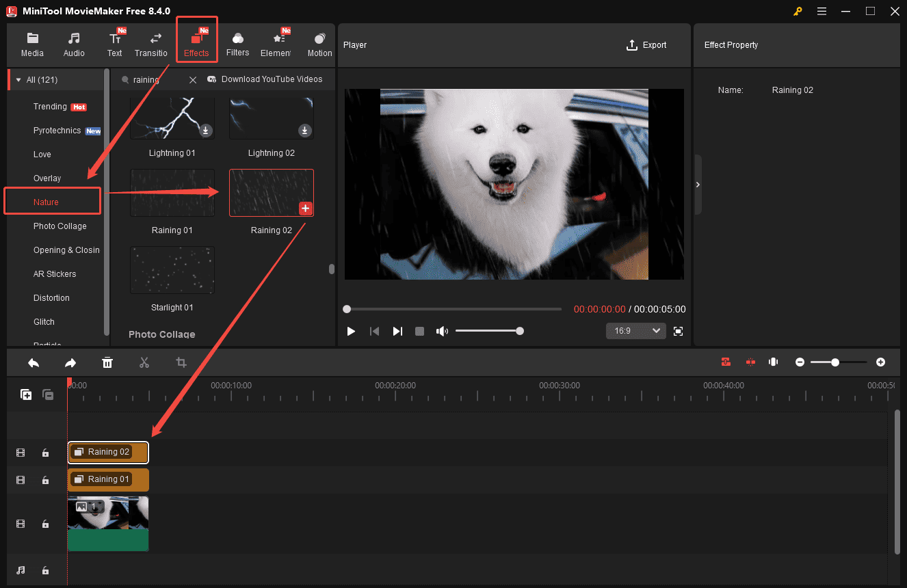Lock the audio track

click(x=45, y=570)
